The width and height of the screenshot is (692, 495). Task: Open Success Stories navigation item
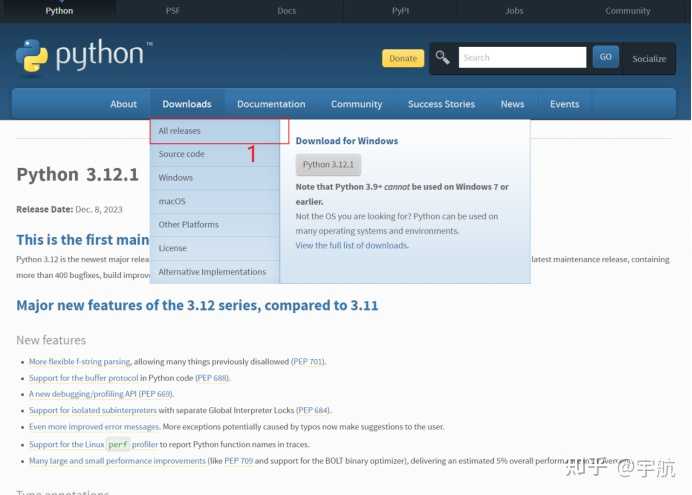(441, 104)
